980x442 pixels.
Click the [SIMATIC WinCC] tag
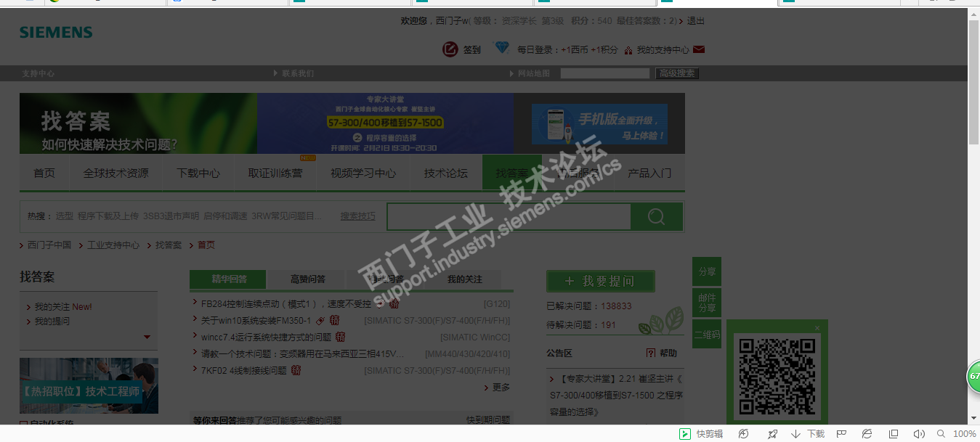tap(475, 337)
